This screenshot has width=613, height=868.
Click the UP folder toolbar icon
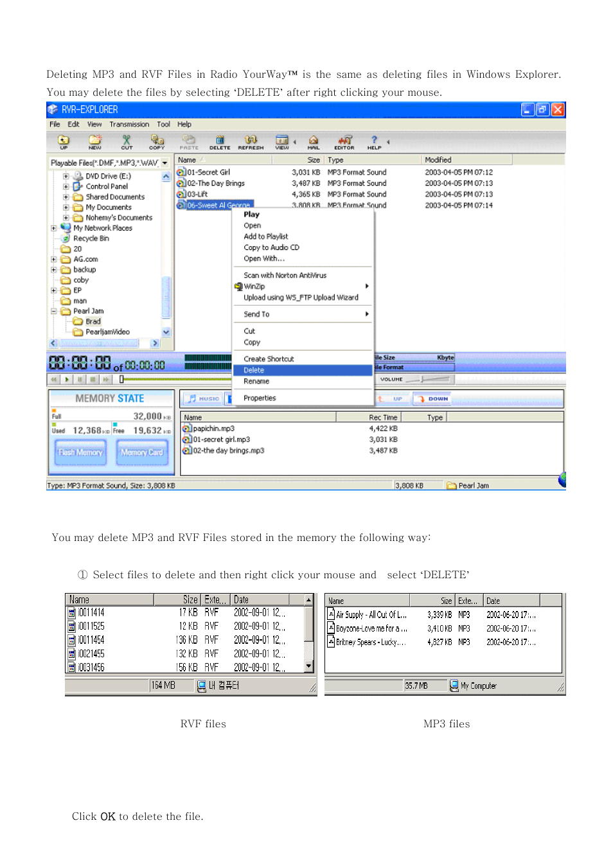(x=64, y=141)
